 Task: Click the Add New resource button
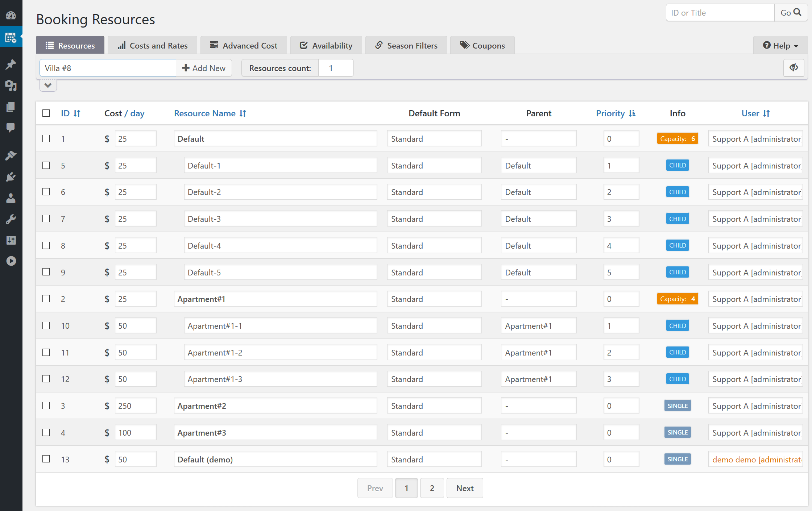(204, 68)
